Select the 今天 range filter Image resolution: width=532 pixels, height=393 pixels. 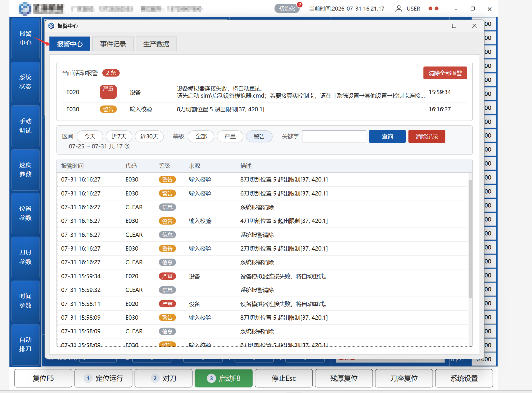pyautogui.click(x=90, y=136)
